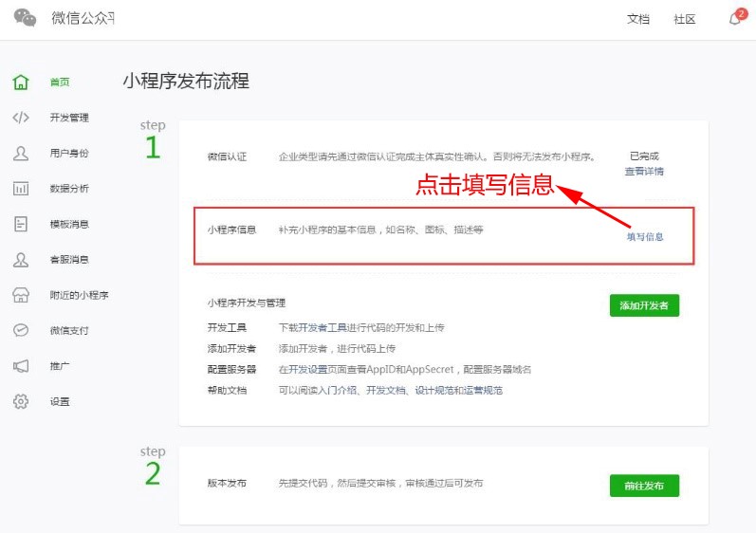Click the bar chart icon for 数据分析
Screen dimensions: 756x533
pyautogui.click(x=21, y=189)
